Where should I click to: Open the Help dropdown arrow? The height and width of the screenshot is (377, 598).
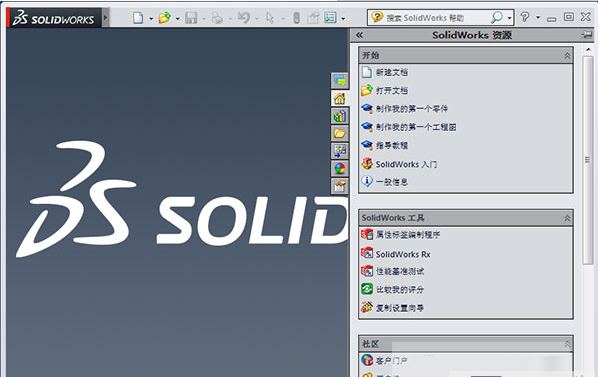click(x=538, y=17)
